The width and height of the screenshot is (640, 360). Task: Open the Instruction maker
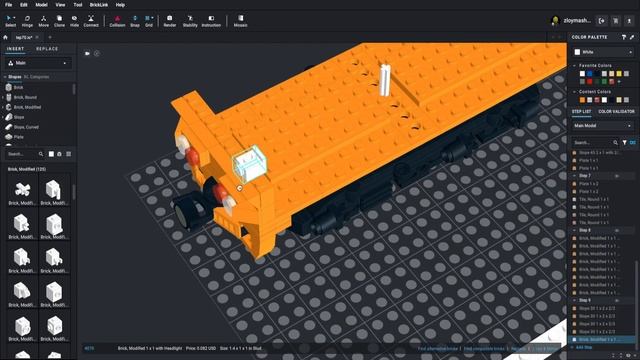(x=211, y=21)
